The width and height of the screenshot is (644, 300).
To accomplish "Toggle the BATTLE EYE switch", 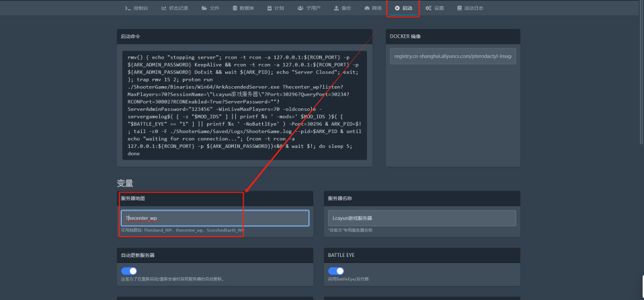I will [x=336, y=271].
